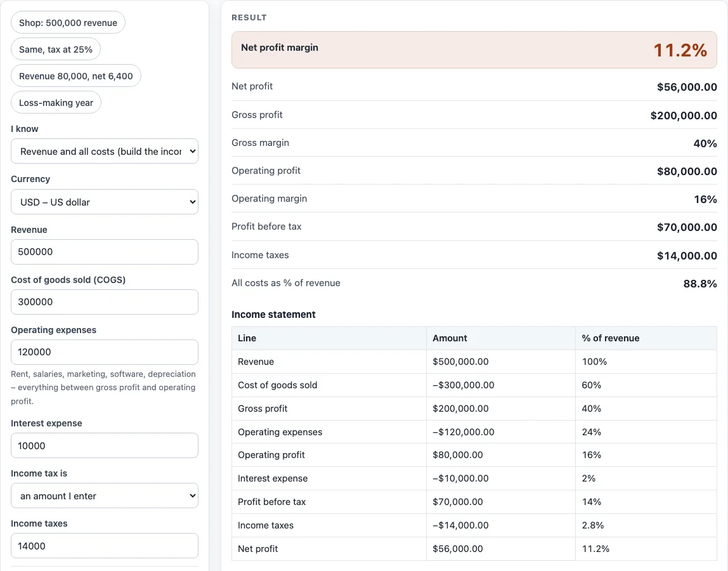Open the "I know" dropdown
The image size is (728, 571).
coord(105,151)
